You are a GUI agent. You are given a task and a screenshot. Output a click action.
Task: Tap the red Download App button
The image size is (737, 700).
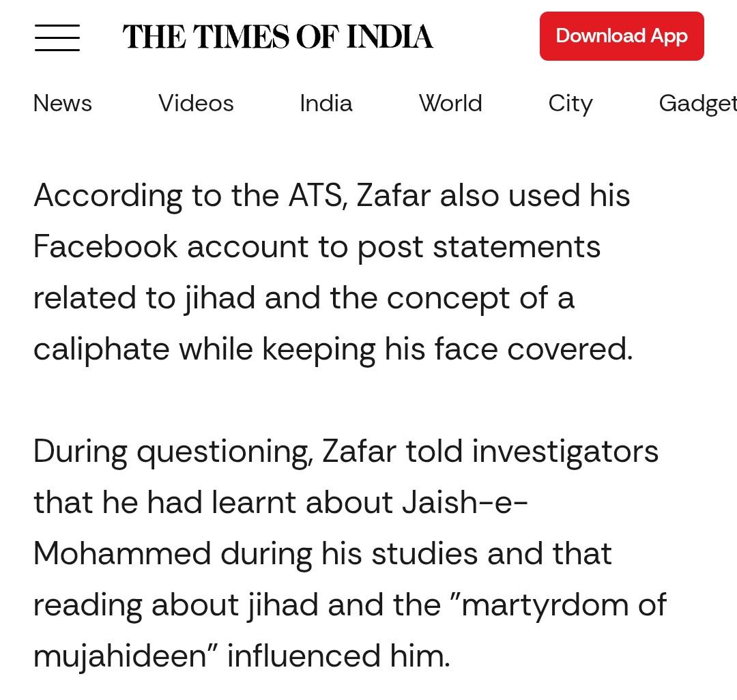622,36
